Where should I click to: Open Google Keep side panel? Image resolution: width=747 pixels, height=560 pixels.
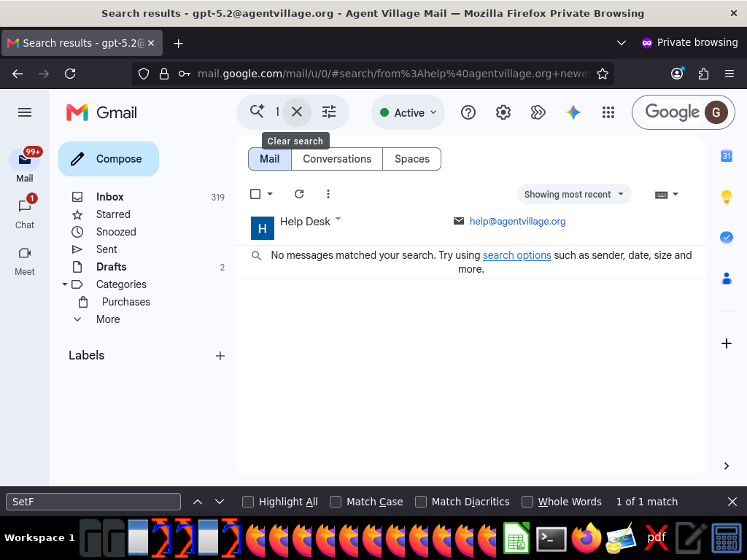[727, 196]
